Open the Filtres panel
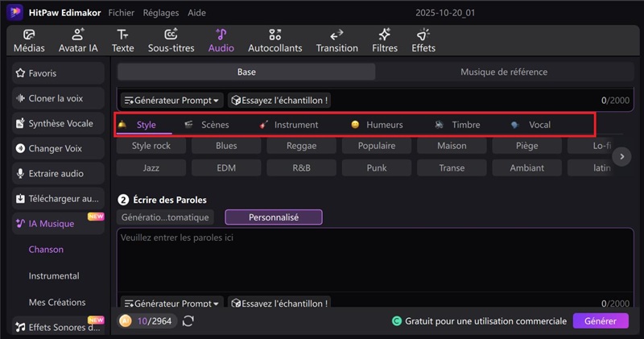This screenshot has width=644, height=339. [x=385, y=35]
